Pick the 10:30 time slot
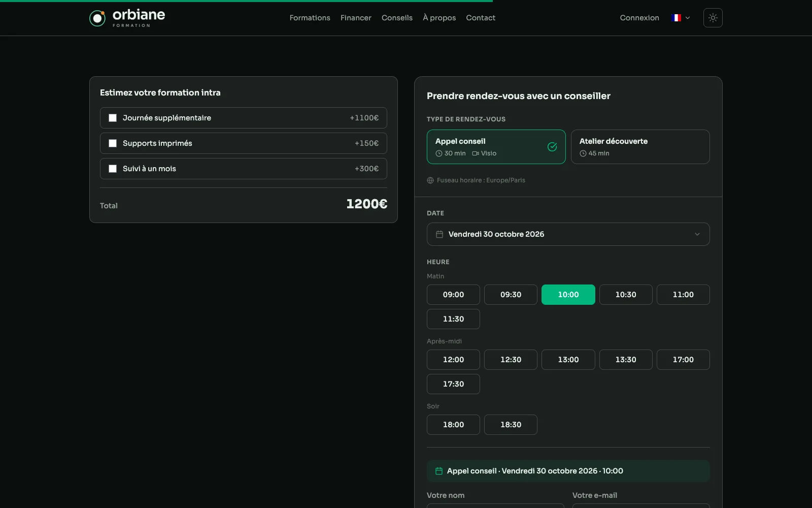Viewport: 812px width, 508px height. pos(626,295)
